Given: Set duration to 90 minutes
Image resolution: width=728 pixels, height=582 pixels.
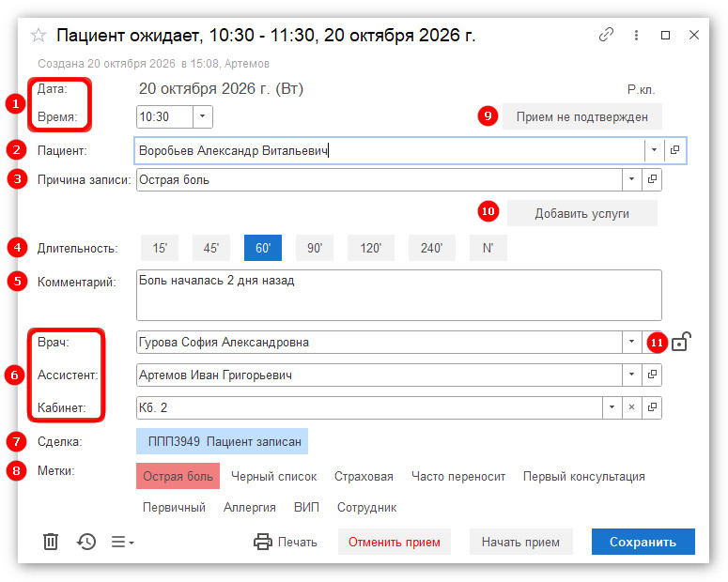Looking at the screenshot, I should 315,248.
